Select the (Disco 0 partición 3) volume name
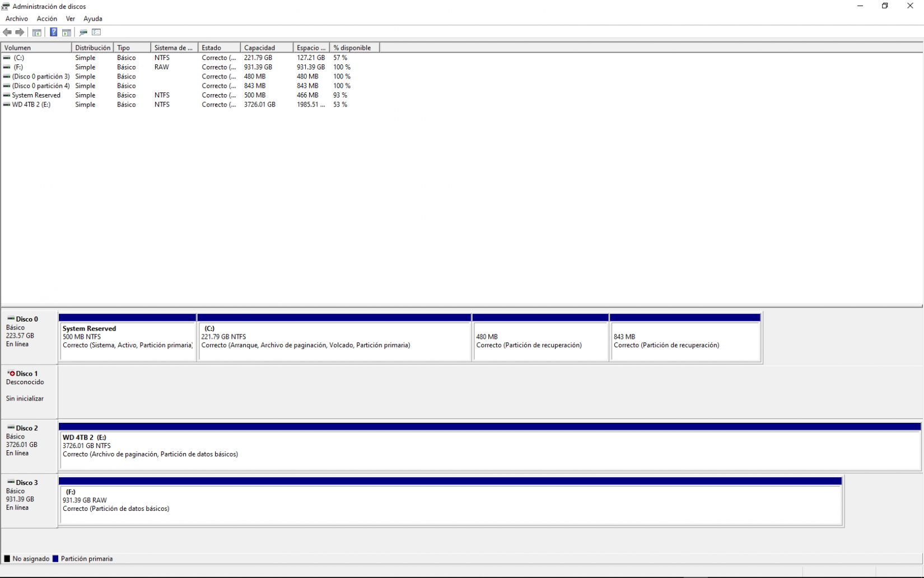 coord(41,77)
